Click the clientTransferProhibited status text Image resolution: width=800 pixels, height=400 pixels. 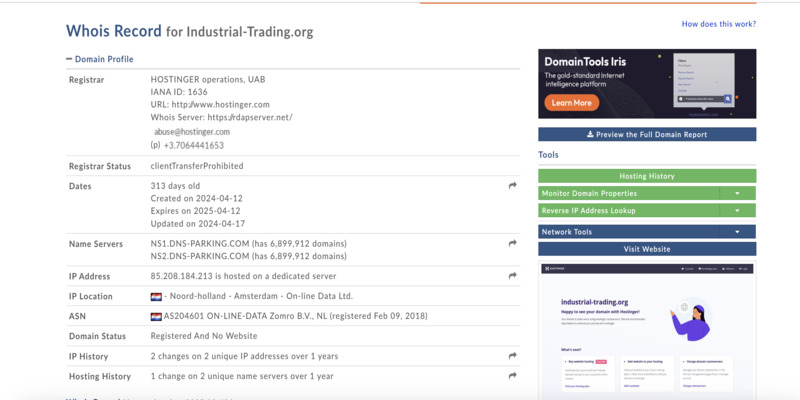[x=197, y=166]
